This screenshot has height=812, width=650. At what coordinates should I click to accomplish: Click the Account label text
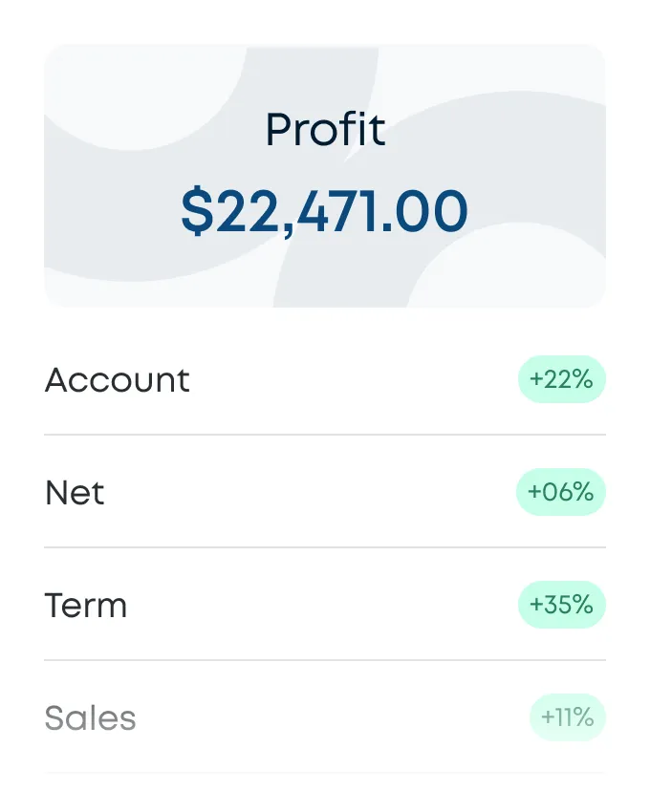(x=117, y=379)
